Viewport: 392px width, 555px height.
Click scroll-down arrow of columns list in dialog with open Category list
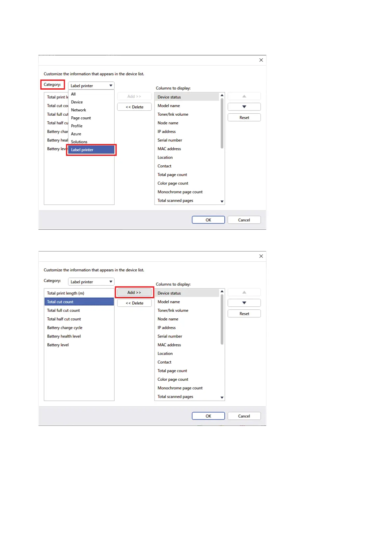click(x=222, y=201)
